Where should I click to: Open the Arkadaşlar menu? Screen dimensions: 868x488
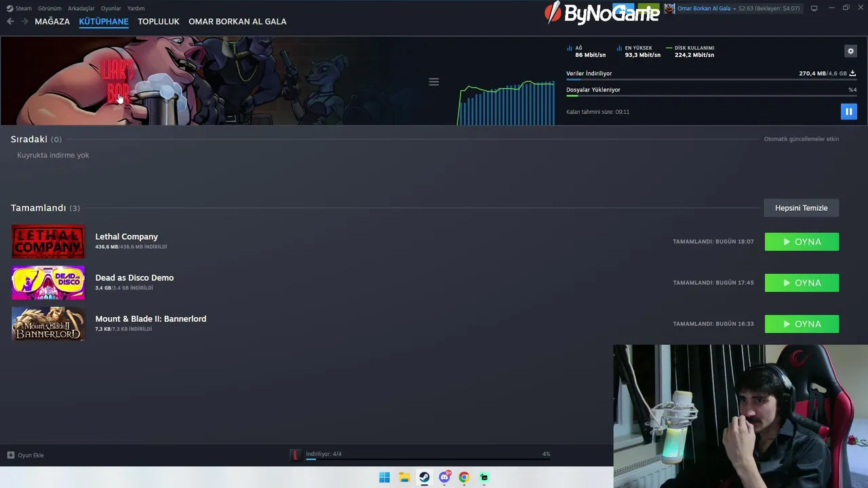(x=81, y=8)
